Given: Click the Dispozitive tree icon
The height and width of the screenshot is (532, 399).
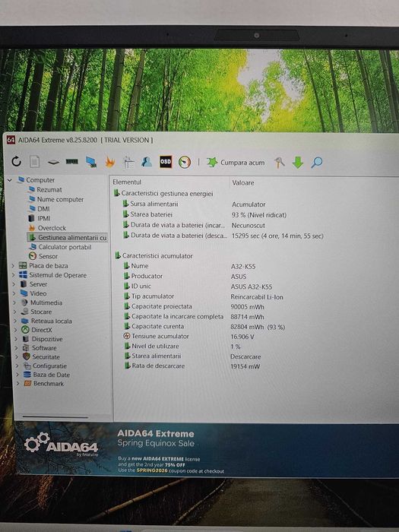Looking at the screenshot, I should click(25, 339).
